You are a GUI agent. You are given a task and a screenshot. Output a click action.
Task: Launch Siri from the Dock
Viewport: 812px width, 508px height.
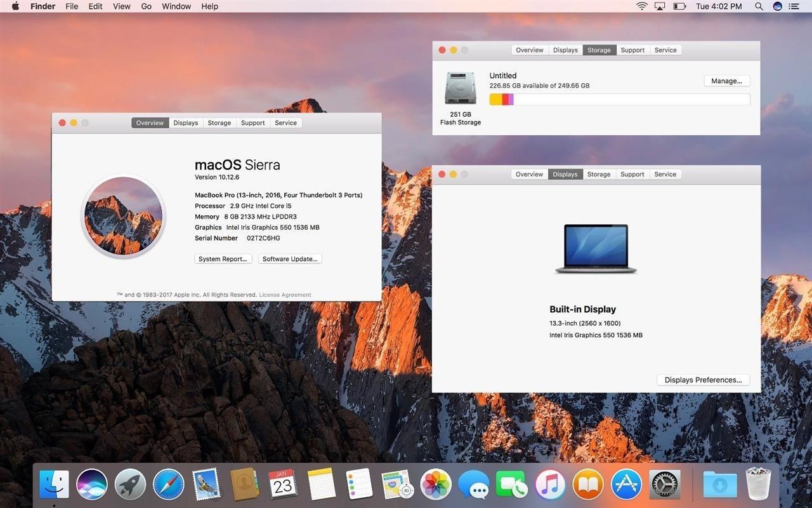pyautogui.click(x=92, y=485)
